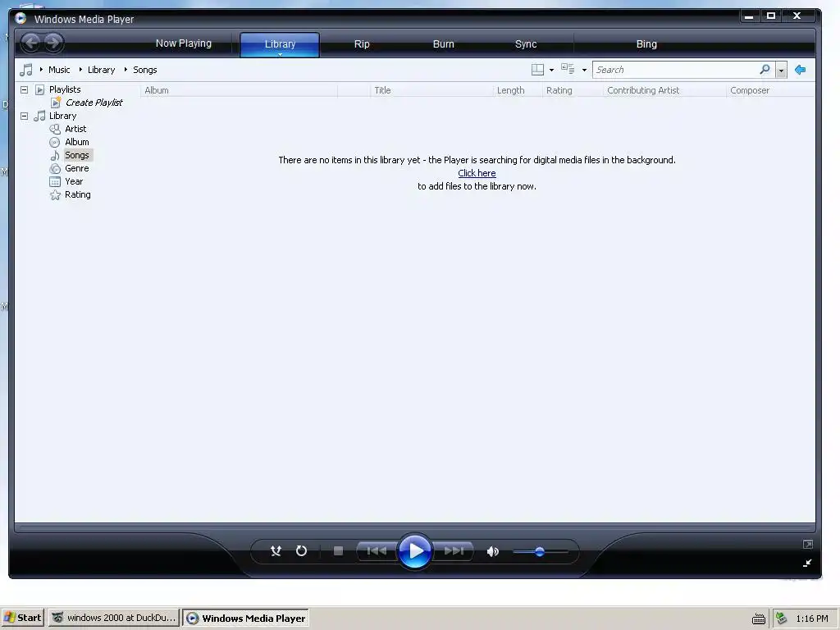Click the layout options icon
The height and width of the screenshot is (630, 840).
point(537,70)
